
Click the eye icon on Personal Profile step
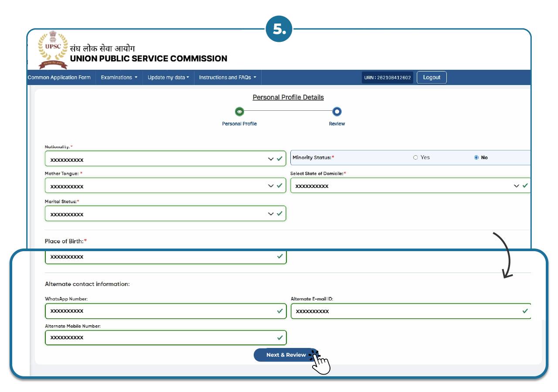(239, 111)
